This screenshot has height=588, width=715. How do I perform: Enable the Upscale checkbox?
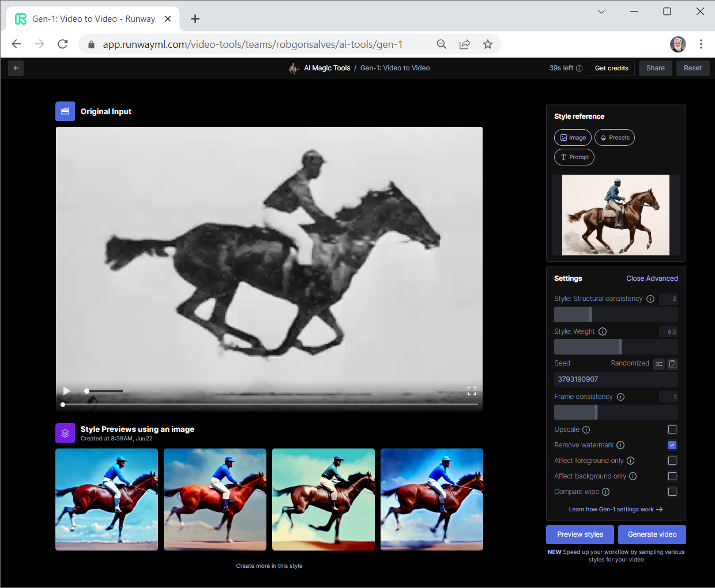point(672,429)
